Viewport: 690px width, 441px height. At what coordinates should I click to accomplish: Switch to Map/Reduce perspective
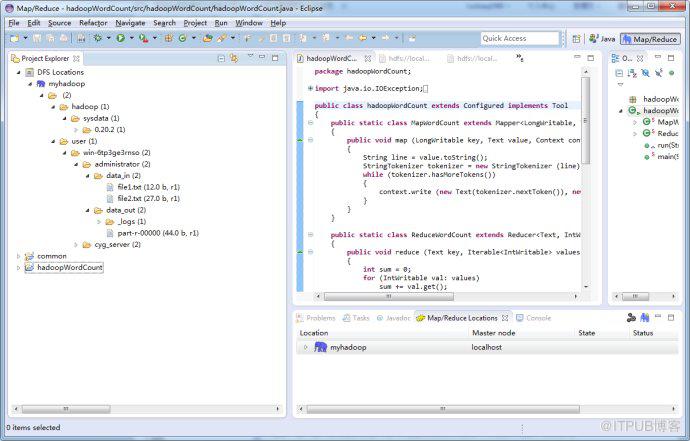[x=650, y=39]
